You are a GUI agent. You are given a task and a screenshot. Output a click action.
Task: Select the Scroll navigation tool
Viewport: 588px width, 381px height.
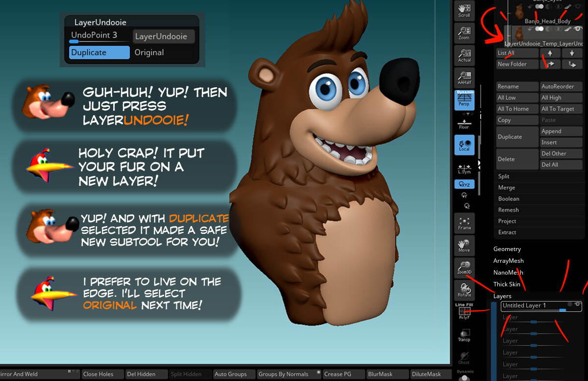click(x=464, y=10)
